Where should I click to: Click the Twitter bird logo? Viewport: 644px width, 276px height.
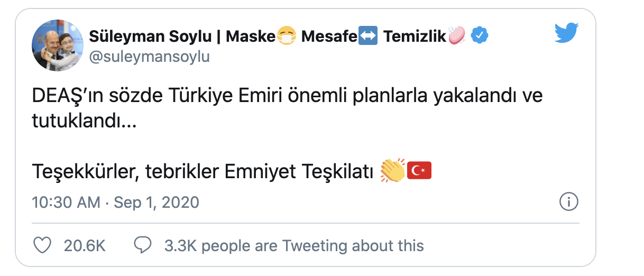(x=567, y=34)
